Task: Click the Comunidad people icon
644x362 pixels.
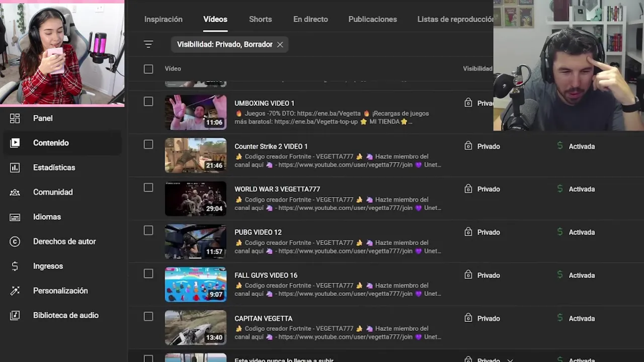Action: coord(15,192)
